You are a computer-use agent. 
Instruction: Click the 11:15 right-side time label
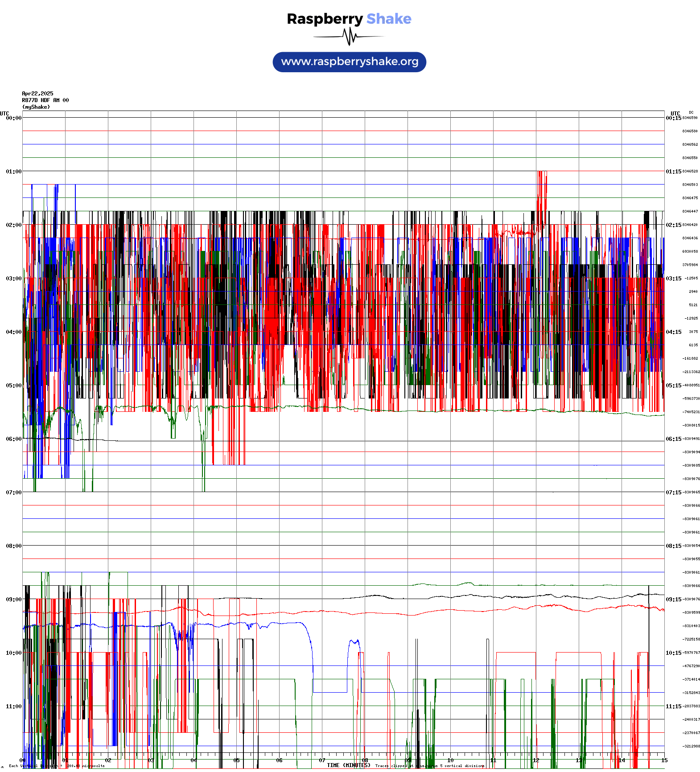(x=673, y=706)
